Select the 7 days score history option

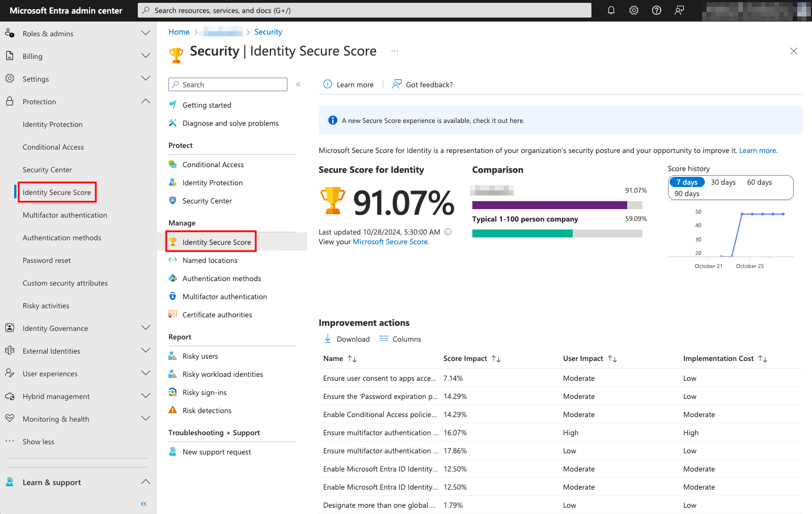point(687,182)
